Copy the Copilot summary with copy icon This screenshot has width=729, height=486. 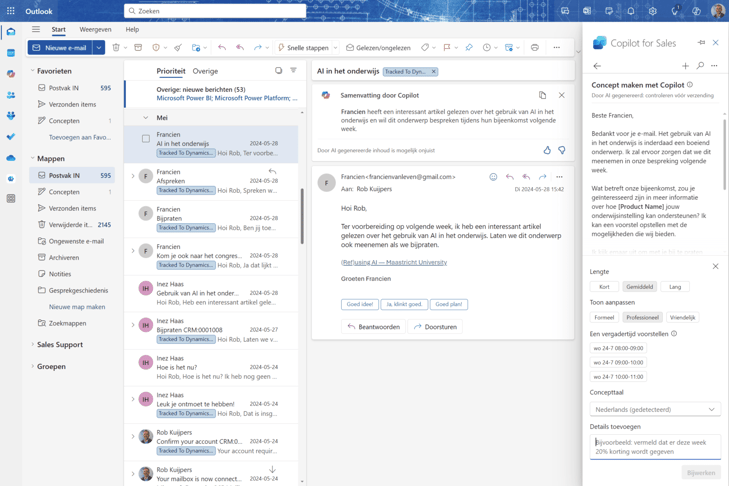543,95
